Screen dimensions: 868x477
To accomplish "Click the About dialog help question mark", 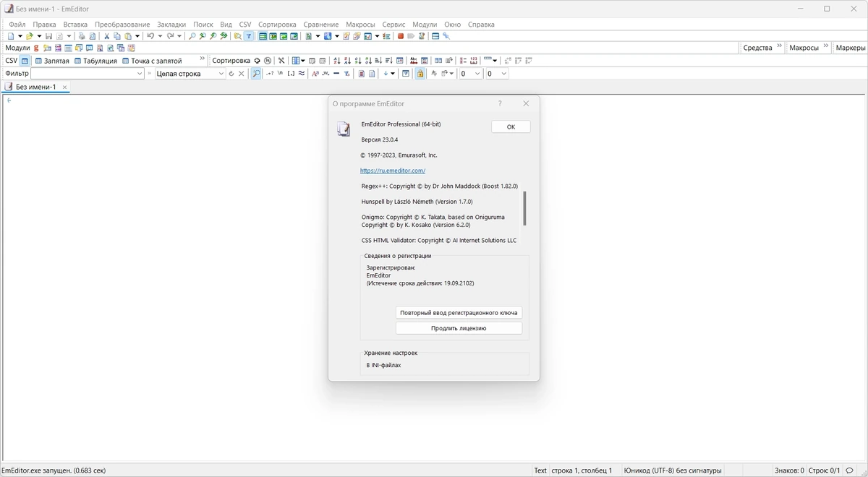I will [x=500, y=103].
